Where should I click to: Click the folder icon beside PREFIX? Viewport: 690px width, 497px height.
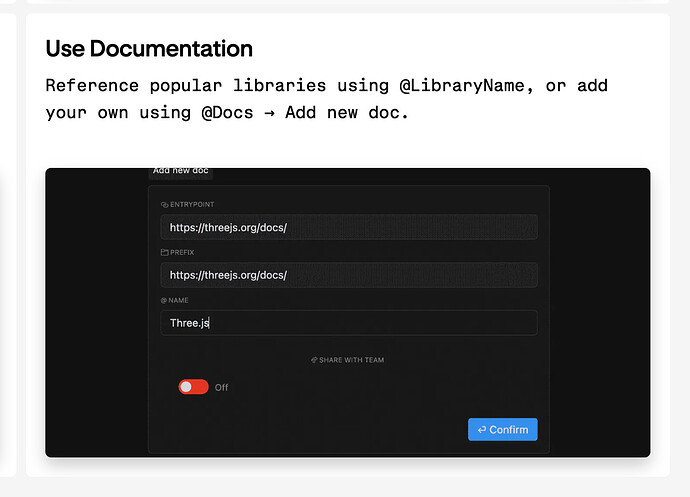165,252
